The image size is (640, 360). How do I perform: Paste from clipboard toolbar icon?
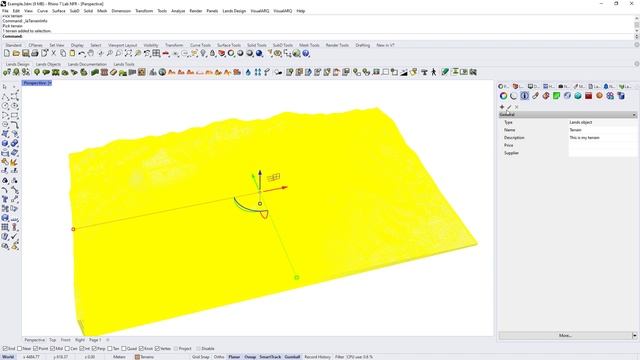coord(72,53)
